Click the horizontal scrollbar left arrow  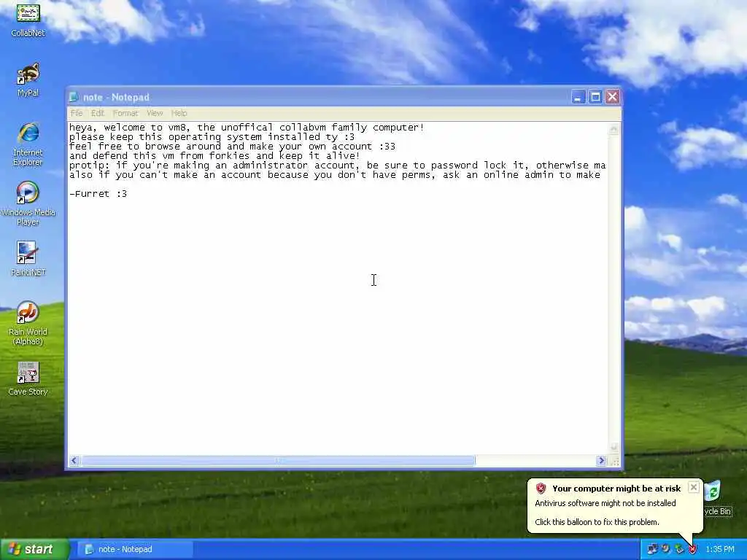click(x=74, y=461)
